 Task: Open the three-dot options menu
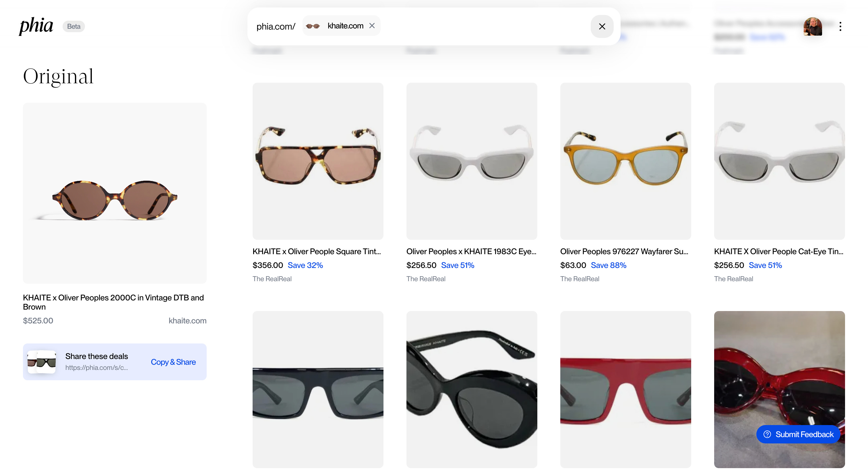coord(840,26)
